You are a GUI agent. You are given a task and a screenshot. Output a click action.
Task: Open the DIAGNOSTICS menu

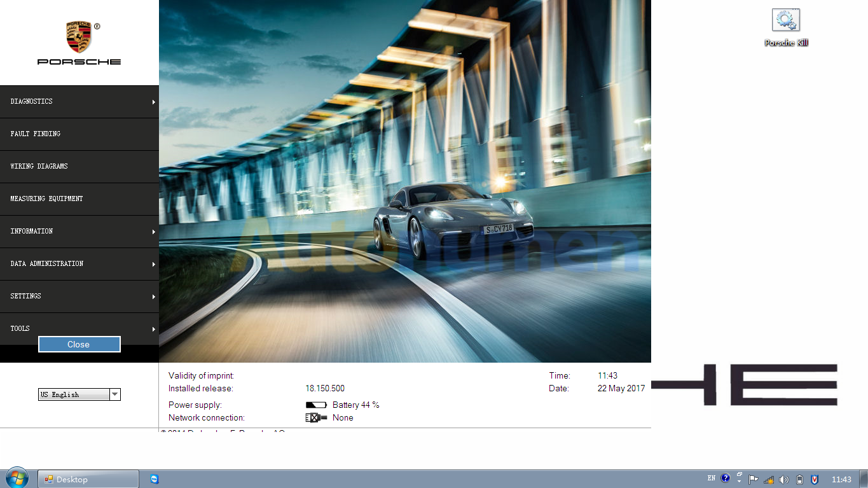[x=79, y=102]
